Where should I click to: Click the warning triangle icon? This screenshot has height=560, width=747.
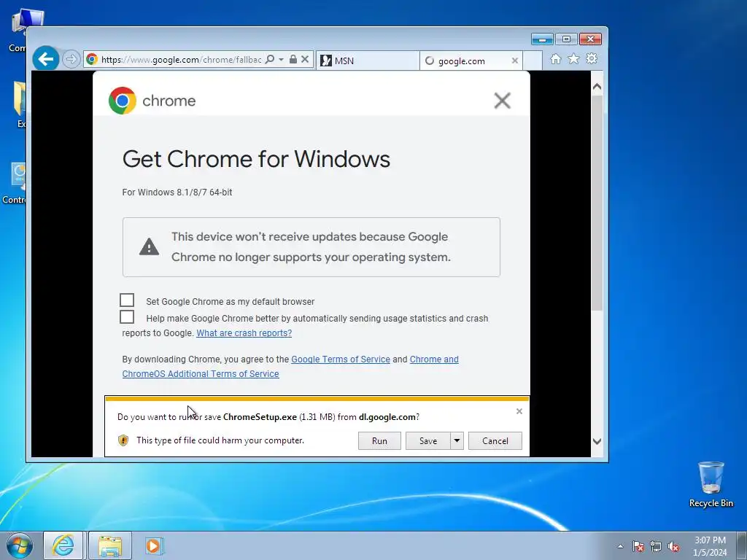149,246
